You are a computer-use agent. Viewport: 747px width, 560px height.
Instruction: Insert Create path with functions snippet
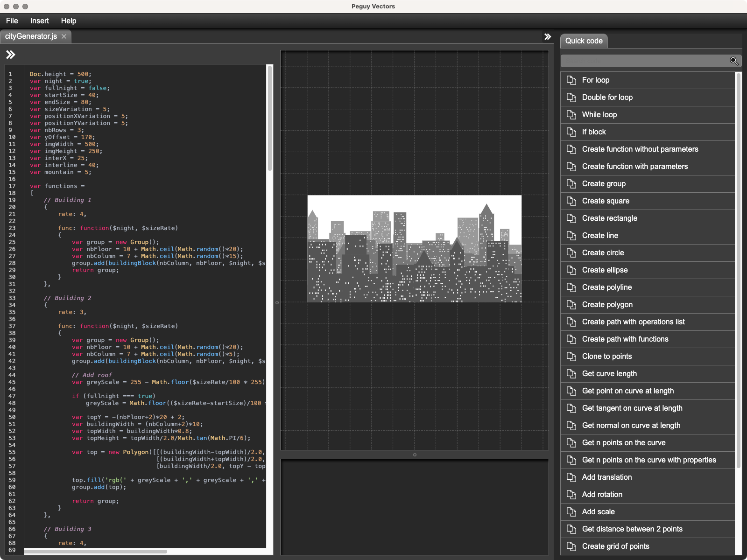648,339
